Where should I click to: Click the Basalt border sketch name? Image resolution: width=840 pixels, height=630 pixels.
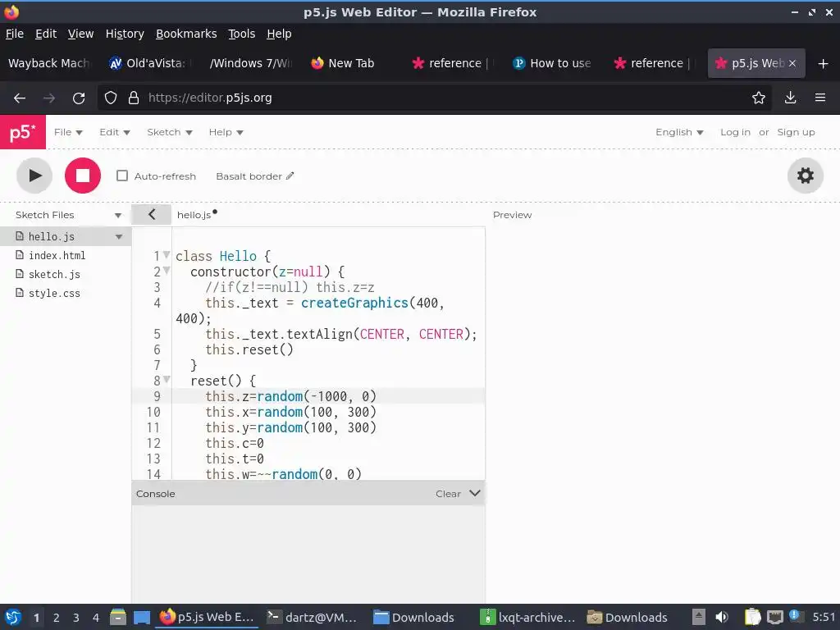point(249,176)
